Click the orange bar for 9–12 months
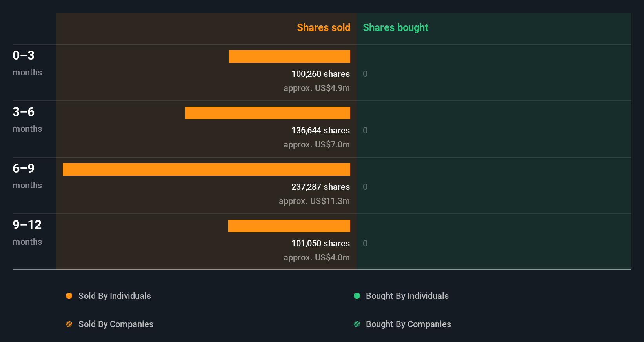The image size is (644, 342). click(289, 226)
